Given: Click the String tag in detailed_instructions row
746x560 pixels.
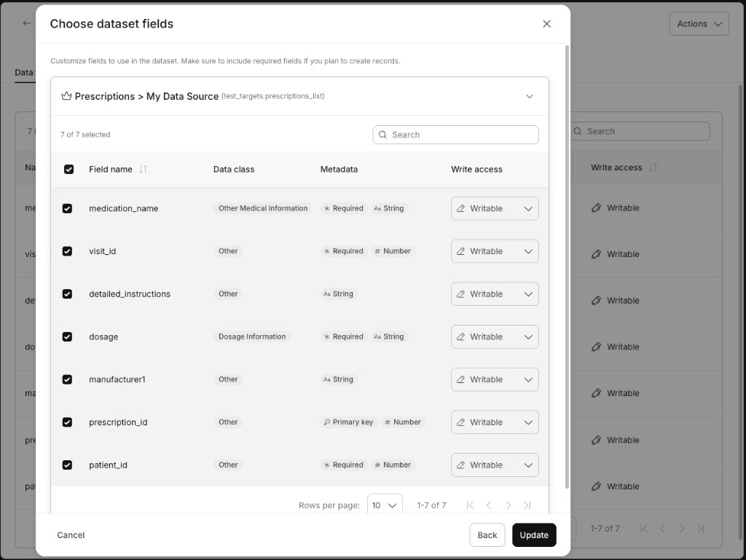Looking at the screenshot, I should click(x=339, y=293).
